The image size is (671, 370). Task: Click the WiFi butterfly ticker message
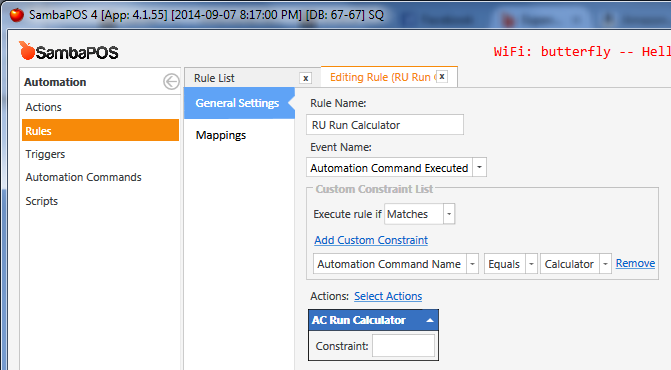(582, 52)
